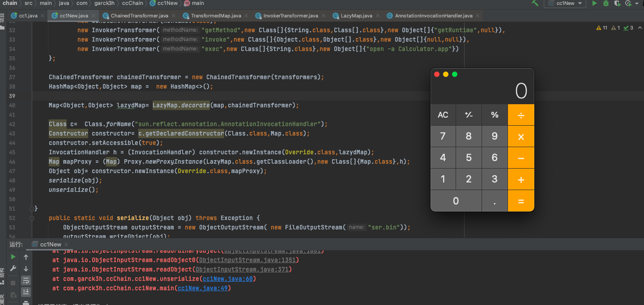The image size is (644, 305).
Task: Click the plus key on Calculator
Action: 521,179
